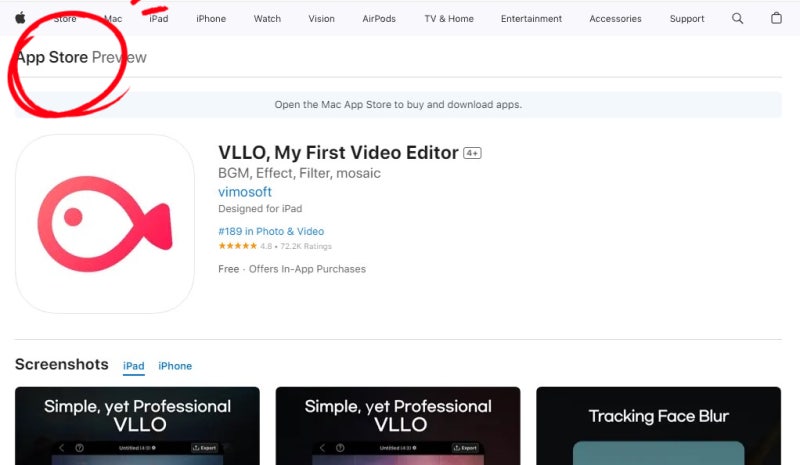Open the shopping bag icon
The height and width of the screenshot is (465, 800).
pos(777,18)
